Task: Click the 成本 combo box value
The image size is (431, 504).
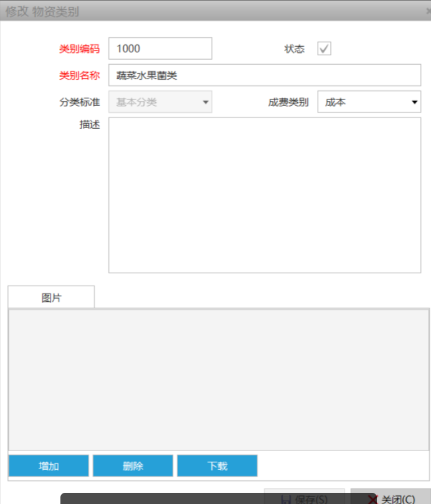Action: coord(361,102)
